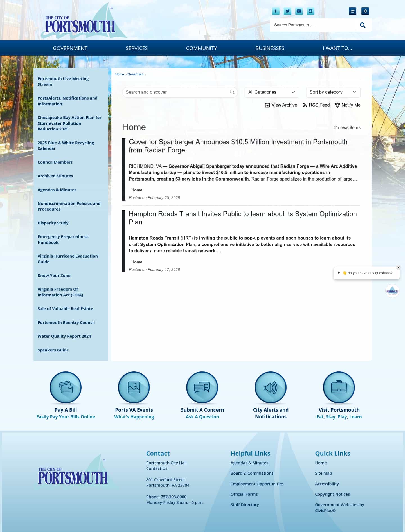
Task: Click the Search Portsmouth magnifier button
Action: click(x=363, y=25)
